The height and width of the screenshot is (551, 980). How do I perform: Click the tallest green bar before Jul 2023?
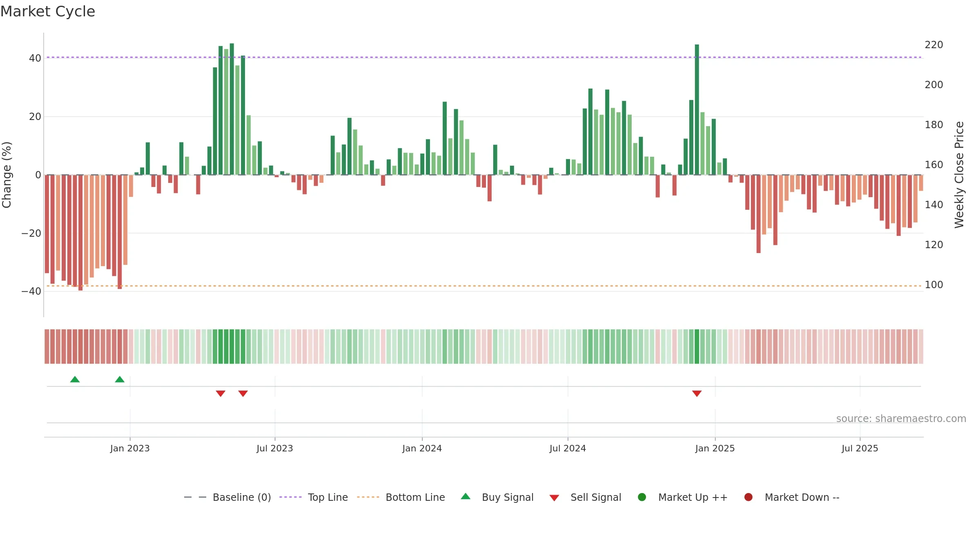(232, 109)
